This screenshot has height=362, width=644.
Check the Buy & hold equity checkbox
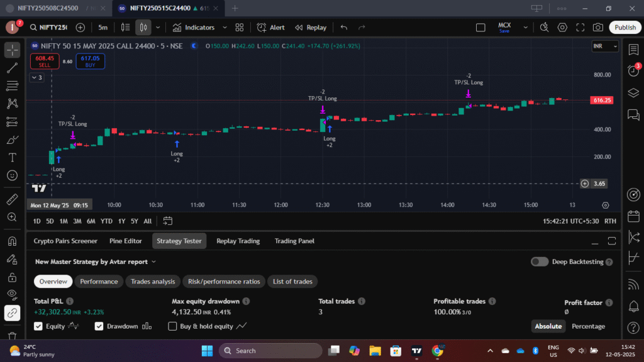coord(172,326)
